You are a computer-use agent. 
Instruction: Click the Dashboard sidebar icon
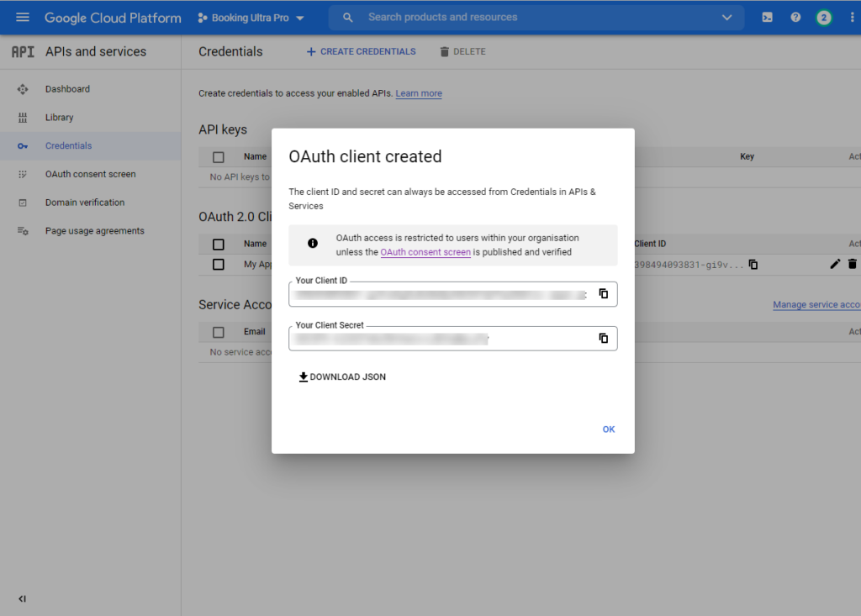click(23, 89)
